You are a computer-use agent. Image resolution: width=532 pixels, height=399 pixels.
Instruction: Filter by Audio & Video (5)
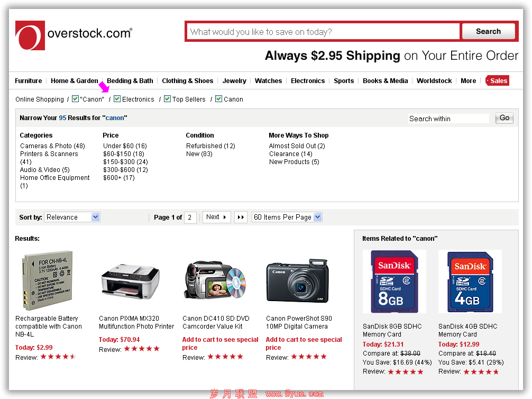[45, 170]
